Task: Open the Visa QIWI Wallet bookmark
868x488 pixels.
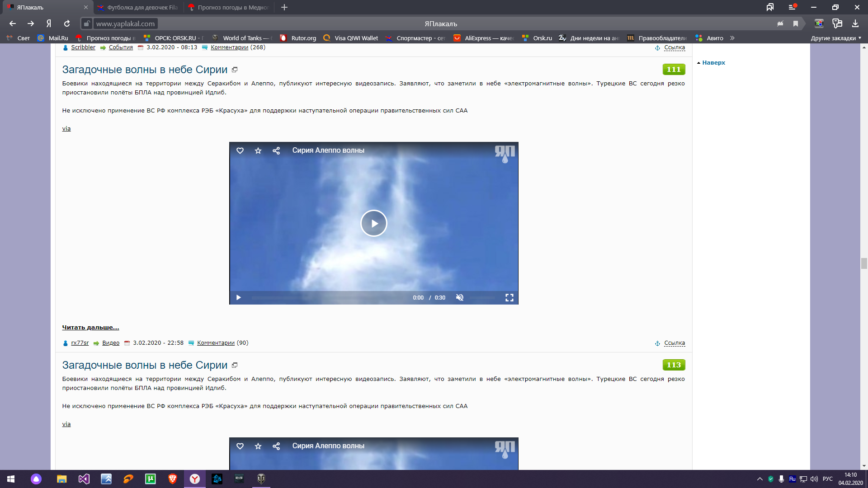Action: 351,38
